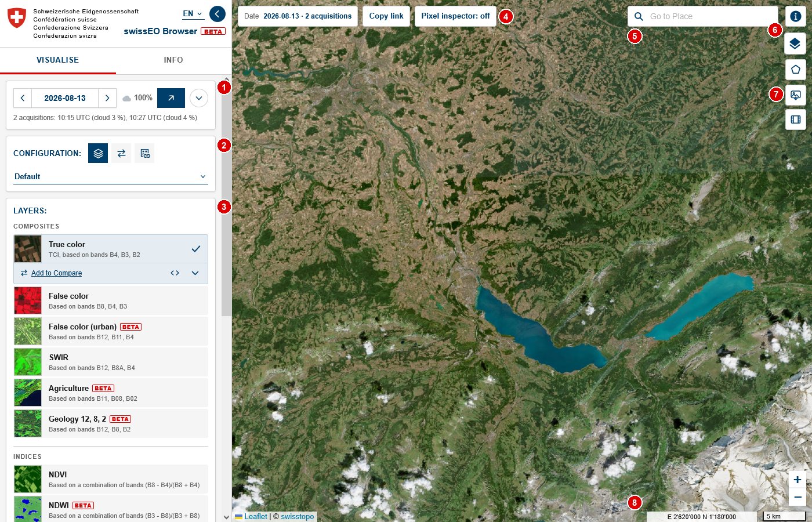This screenshot has width=812, height=522.
Task: Zoom in the map with plus
Action: click(797, 480)
